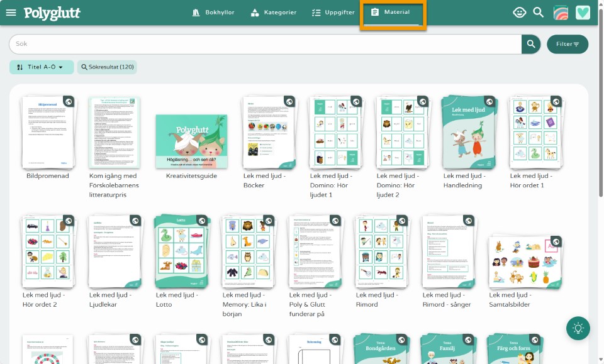
Task: Open the hamburger menu
Action: 11,13
